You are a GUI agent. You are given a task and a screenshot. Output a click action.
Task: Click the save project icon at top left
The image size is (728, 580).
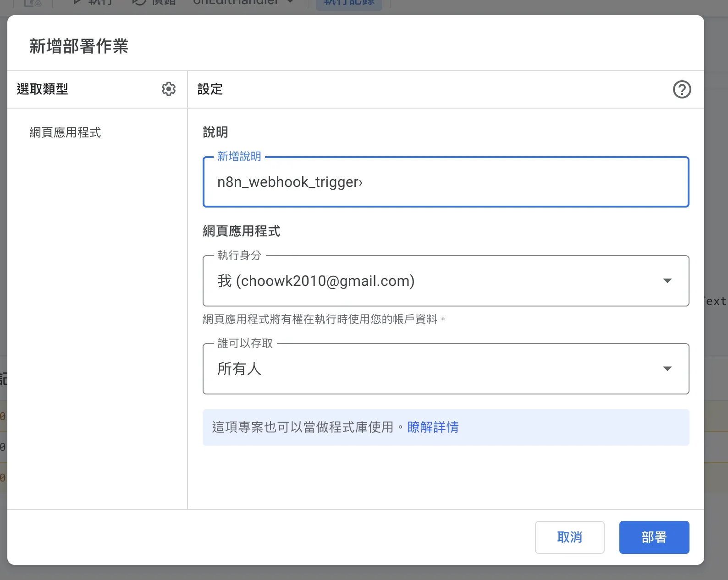point(33,3)
